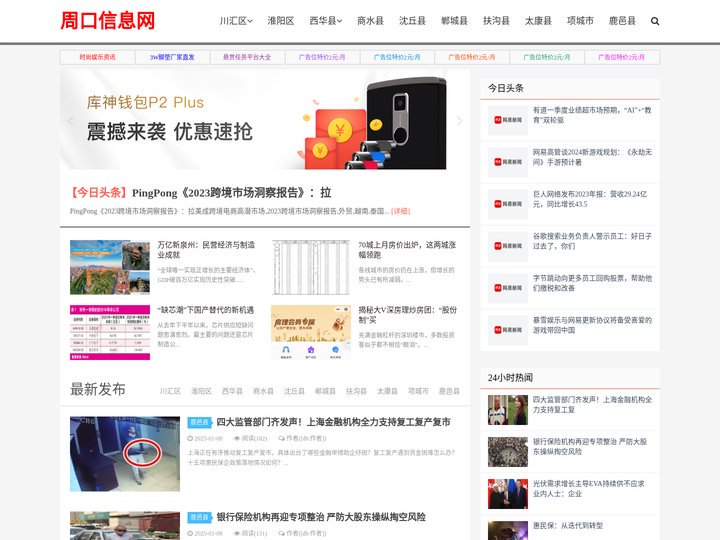
Task: Open 惠民保：从迭代到转型 in sidebar
Action: 568,526
